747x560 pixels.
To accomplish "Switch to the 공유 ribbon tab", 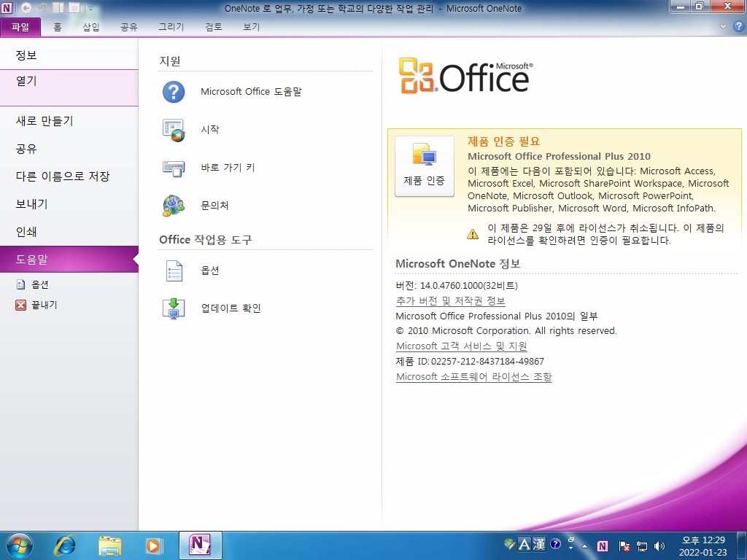I will click(x=128, y=27).
